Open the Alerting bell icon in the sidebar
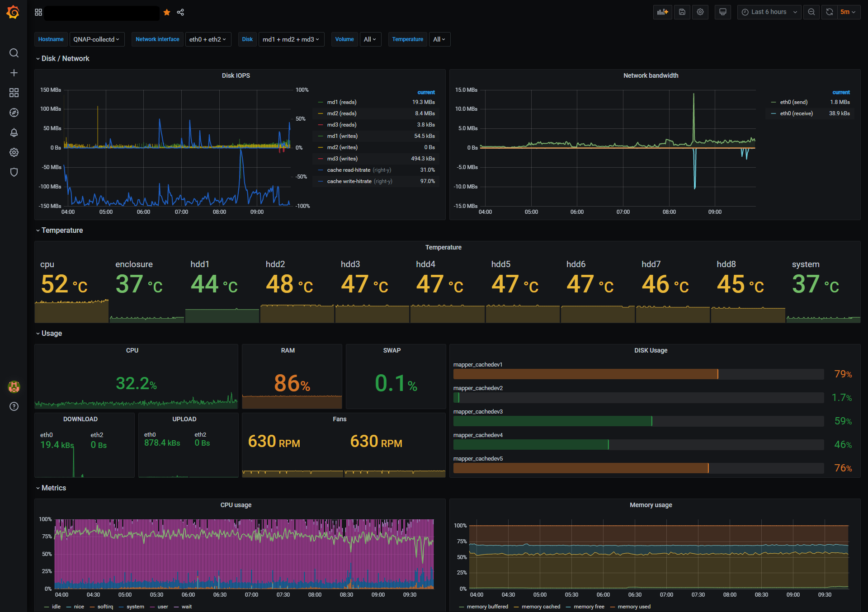This screenshot has width=868, height=612. (14, 132)
